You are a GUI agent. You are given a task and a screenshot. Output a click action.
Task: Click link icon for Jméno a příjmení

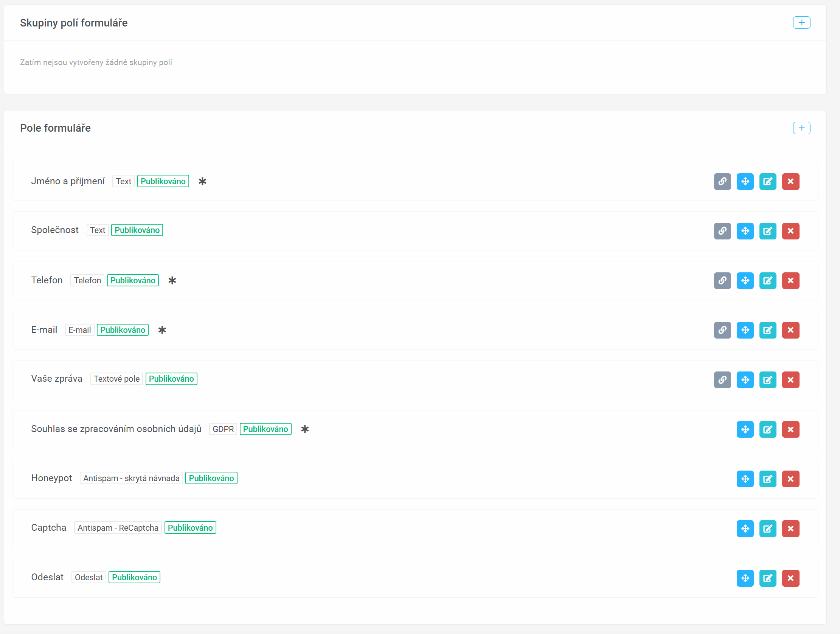point(722,182)
